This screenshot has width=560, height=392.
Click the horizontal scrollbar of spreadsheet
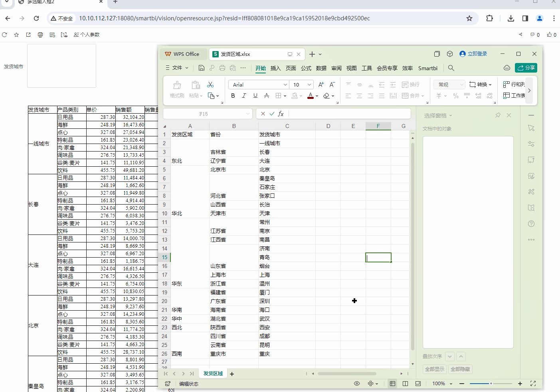[347, 374]
